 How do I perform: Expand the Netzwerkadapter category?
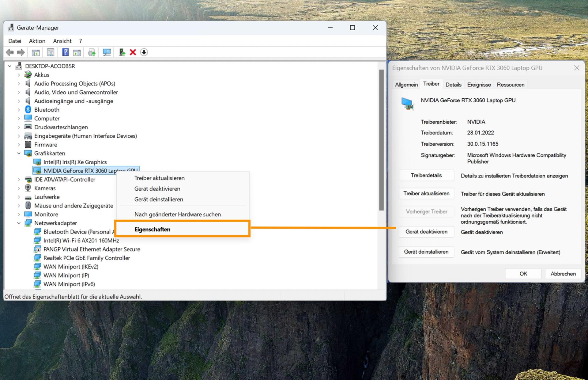pyautogui.click(x=18, y=223)
